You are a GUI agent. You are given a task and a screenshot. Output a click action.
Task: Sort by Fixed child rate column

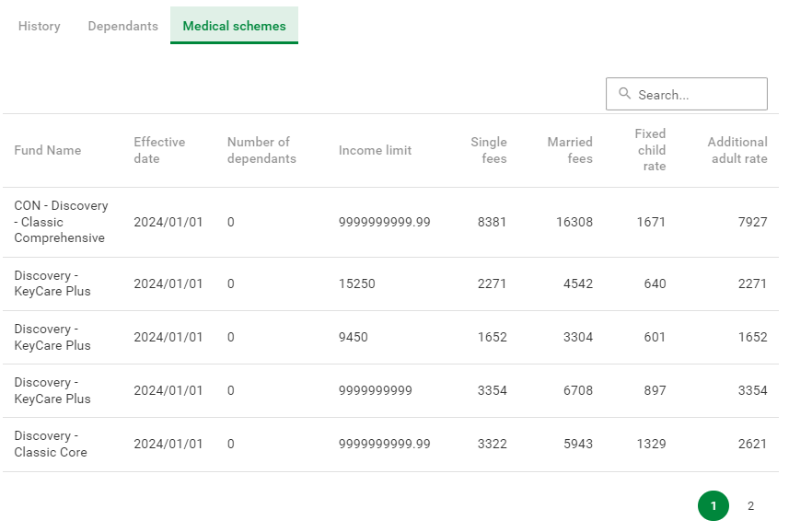pyautogui.click(x=650, y=150)
